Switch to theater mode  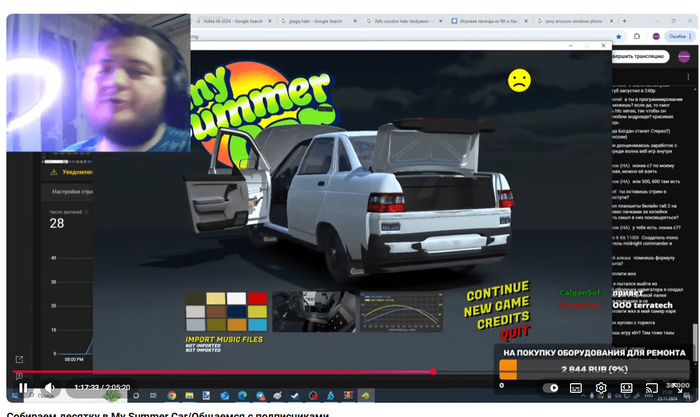pos(627,388)
